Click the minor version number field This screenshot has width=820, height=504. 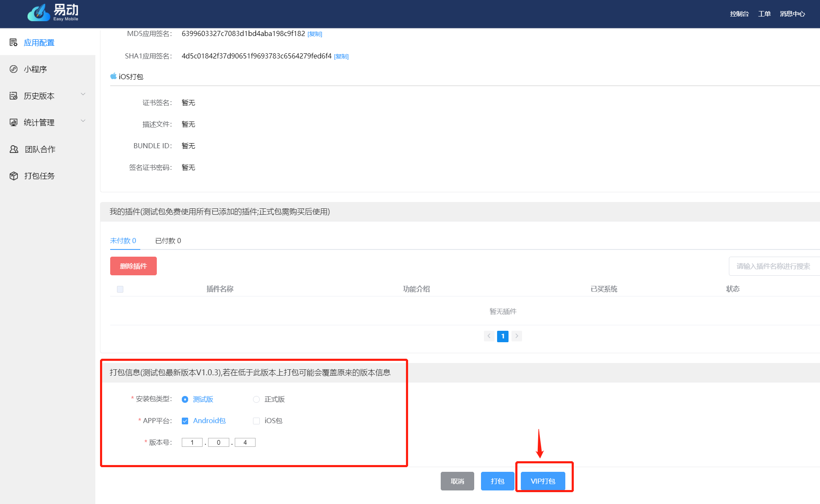[219, 443]
